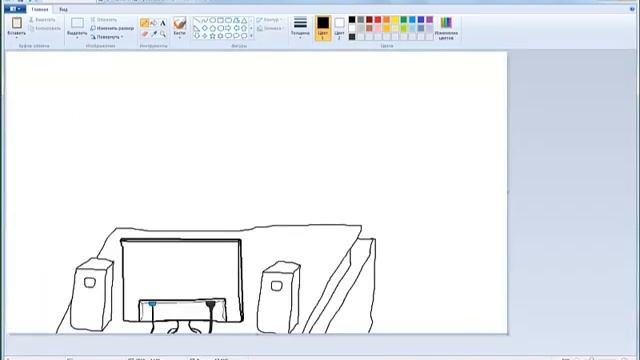Pick the yellow palette swatch
The image size is (640, 360).
tap(395, 20)
